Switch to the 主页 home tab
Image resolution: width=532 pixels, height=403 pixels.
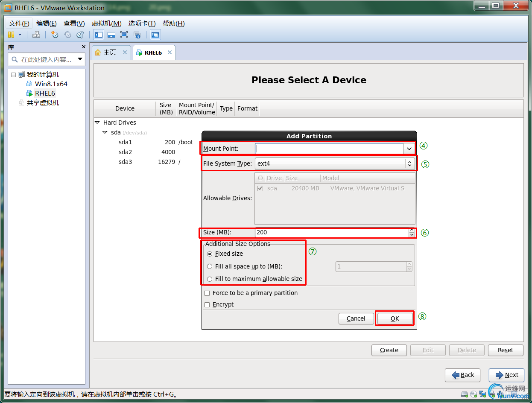pyautogui.click(x=110, y=52)
